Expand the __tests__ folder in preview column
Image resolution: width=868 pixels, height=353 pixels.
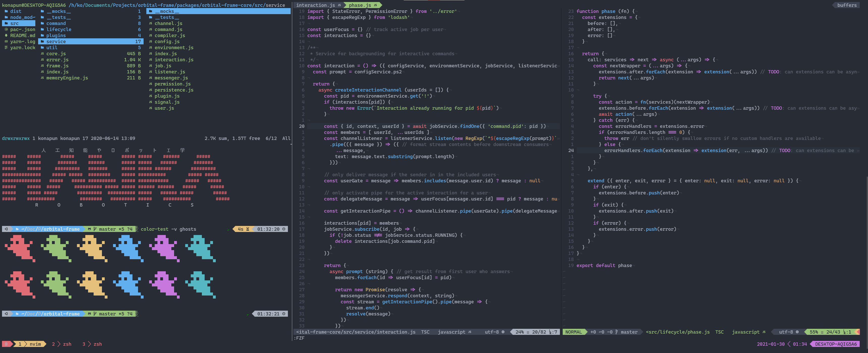pyautogui.click(x=167, y=17)
